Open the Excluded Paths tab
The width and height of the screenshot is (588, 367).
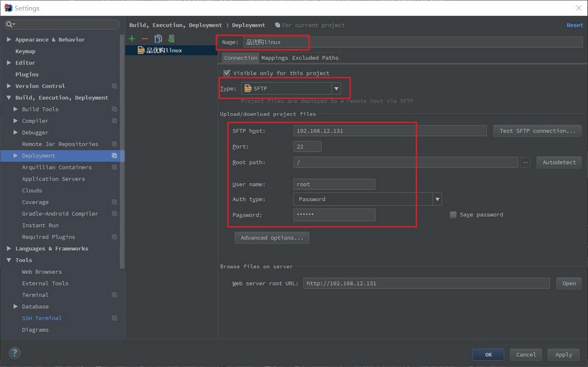point(316,58)
